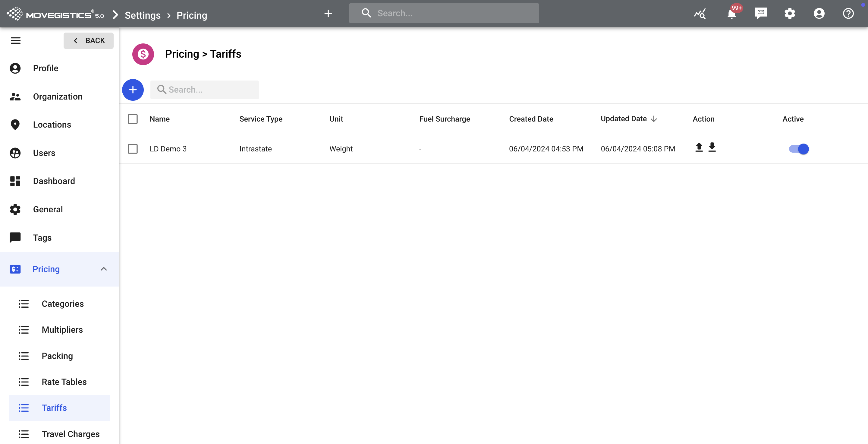Click the analytics search icon in header
This screenshot has height=444, width=868.
[700, 14]
